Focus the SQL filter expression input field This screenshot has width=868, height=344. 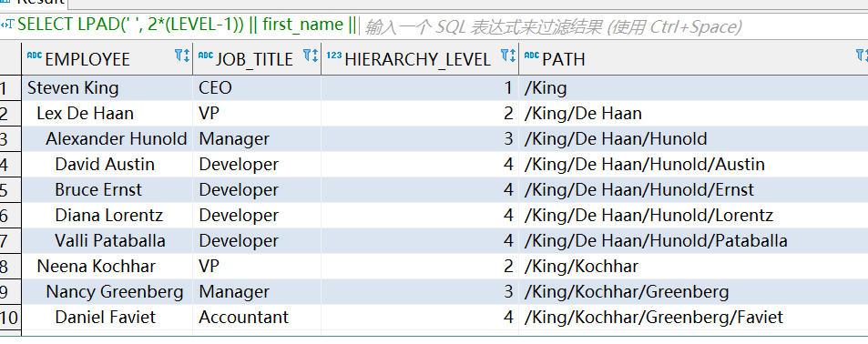[613, 26]
